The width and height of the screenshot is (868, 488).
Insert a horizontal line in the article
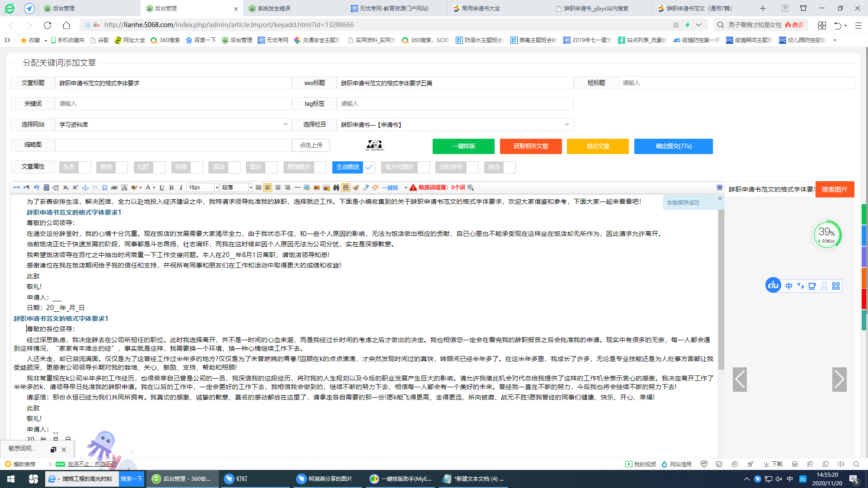point(297,187)
